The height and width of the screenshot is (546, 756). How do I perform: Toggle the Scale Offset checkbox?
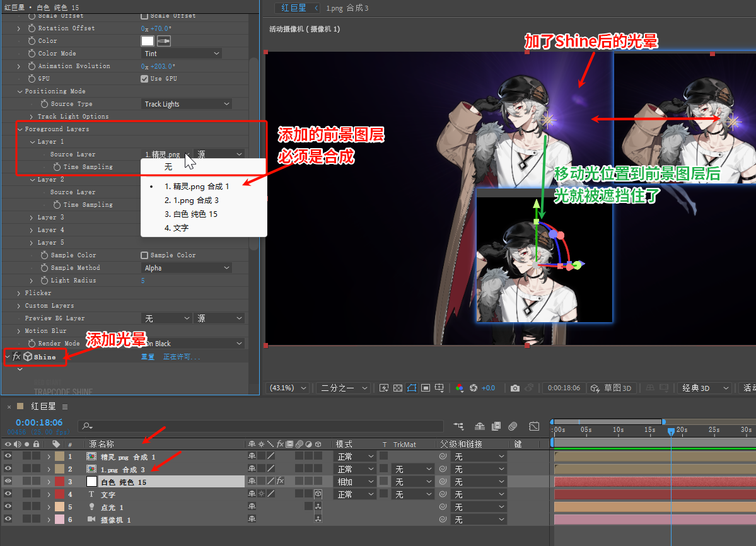pos(144,16)
